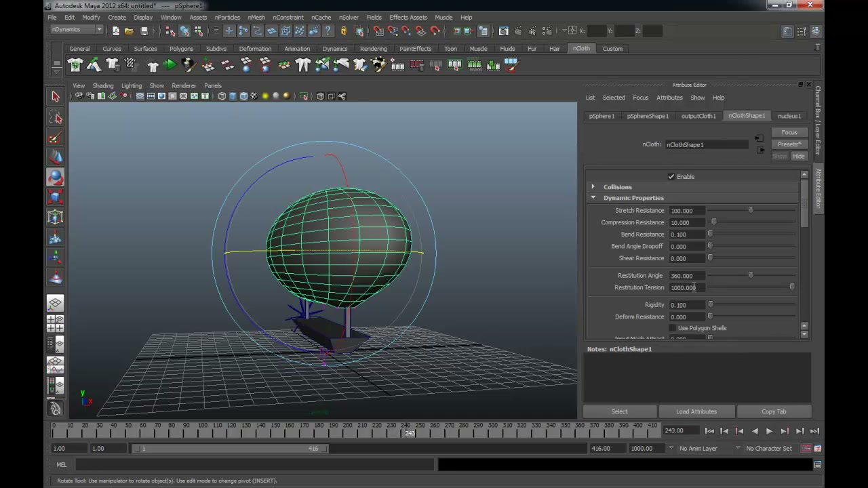Select the Scale tool cube icon
This screenshot has height=488, width=868.
[x=56, y=197]
